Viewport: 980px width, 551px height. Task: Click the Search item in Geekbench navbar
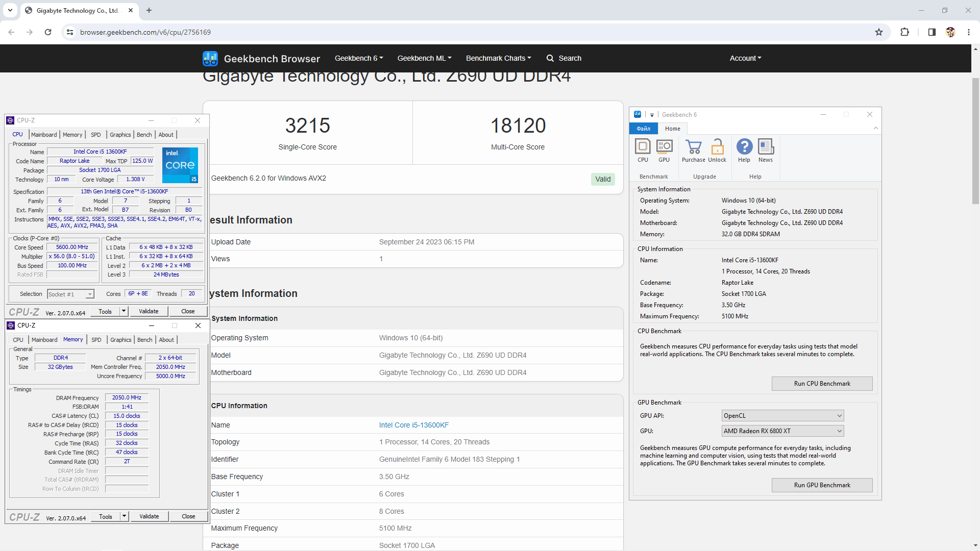click(x=564, y=58)
